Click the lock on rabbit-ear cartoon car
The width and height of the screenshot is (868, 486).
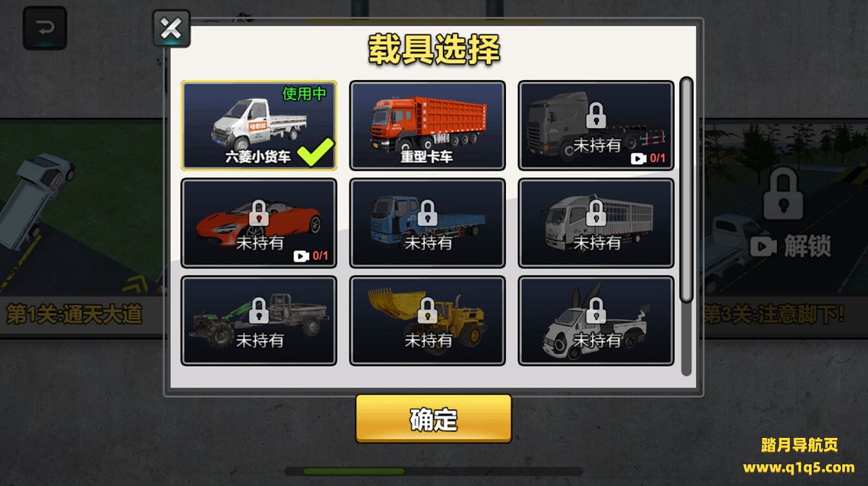[595, 310]
